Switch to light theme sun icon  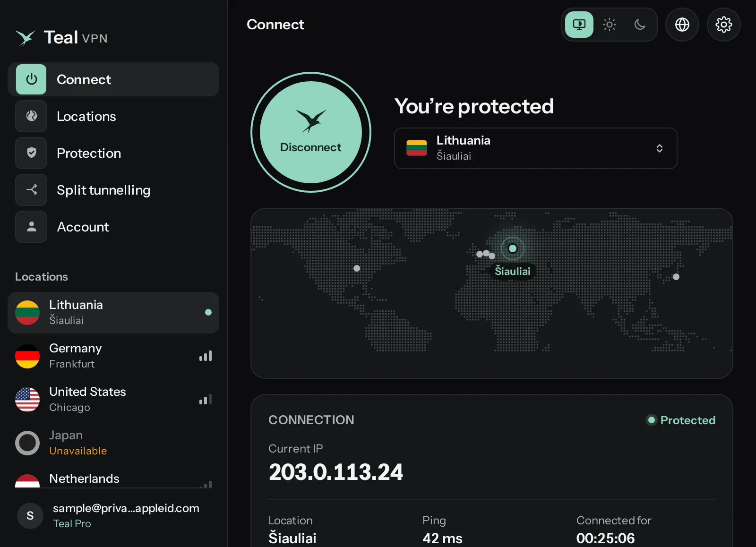click(610, 25)
